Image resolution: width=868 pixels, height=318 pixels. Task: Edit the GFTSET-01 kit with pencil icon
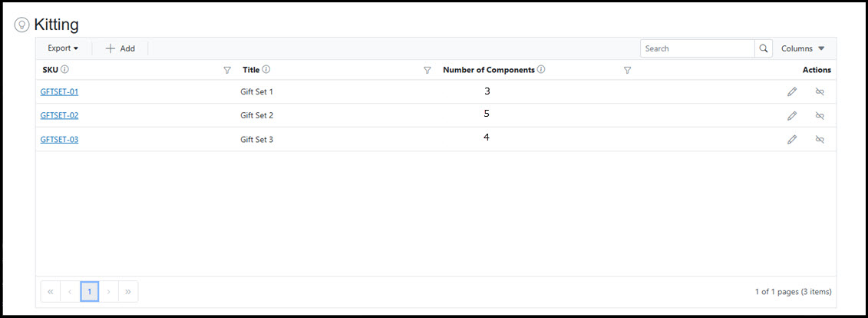(x=792, y=92)
